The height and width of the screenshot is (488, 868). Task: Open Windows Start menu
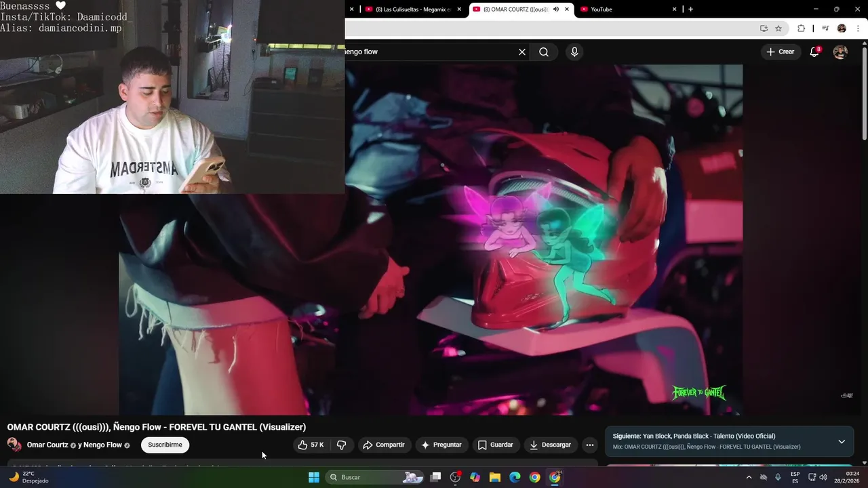pos(314,477)
